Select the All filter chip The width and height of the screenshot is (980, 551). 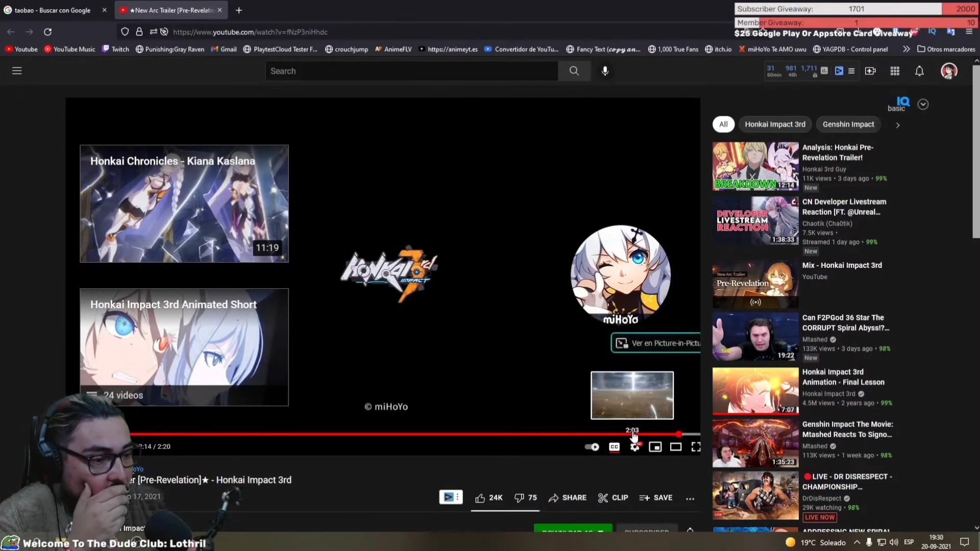[723, 124]
